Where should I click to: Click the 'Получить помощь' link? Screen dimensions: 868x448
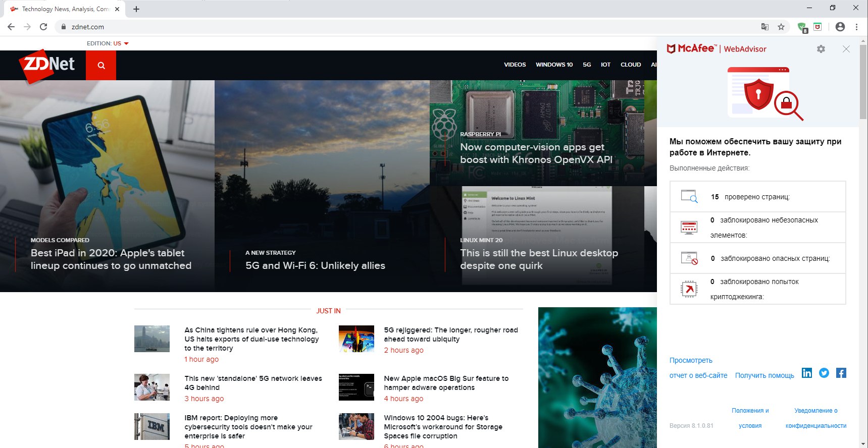coord(764,375)
